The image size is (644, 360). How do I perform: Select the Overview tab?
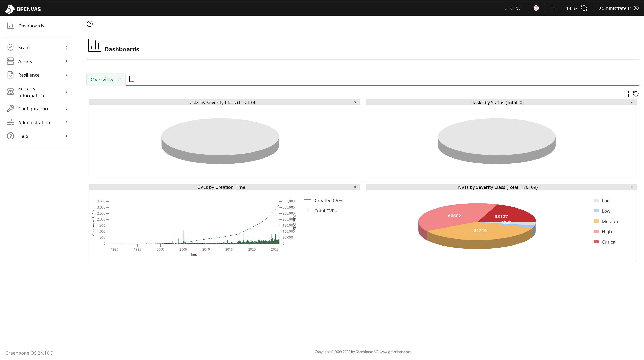click(x=102, y=79)
